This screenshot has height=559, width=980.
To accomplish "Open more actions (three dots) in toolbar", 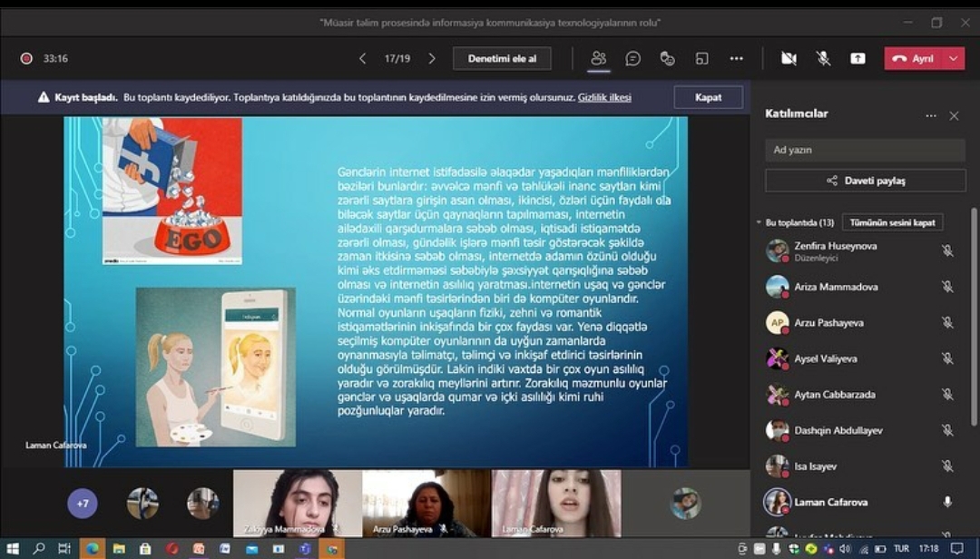I will pos(736,58).
